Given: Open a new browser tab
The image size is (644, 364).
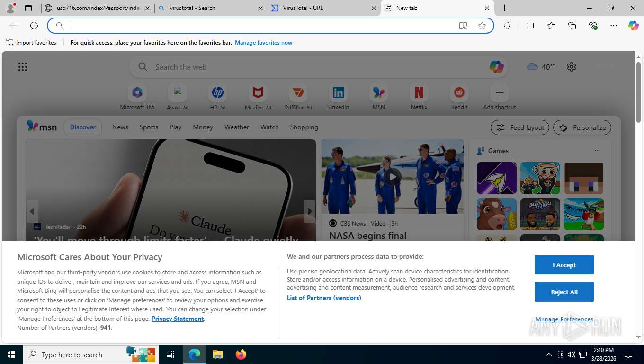Looking at the screenshot, I should point(504,8).
